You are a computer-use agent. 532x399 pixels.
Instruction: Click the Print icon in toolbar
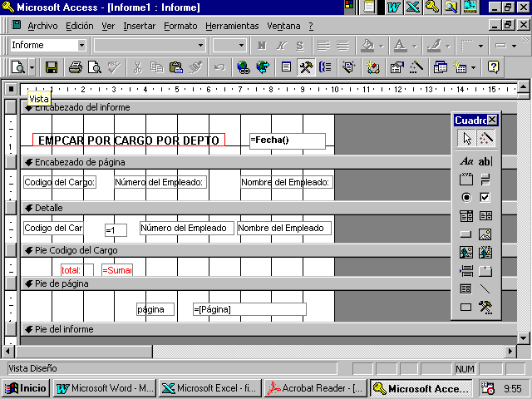pyautogui.click(x=75, y=67)
